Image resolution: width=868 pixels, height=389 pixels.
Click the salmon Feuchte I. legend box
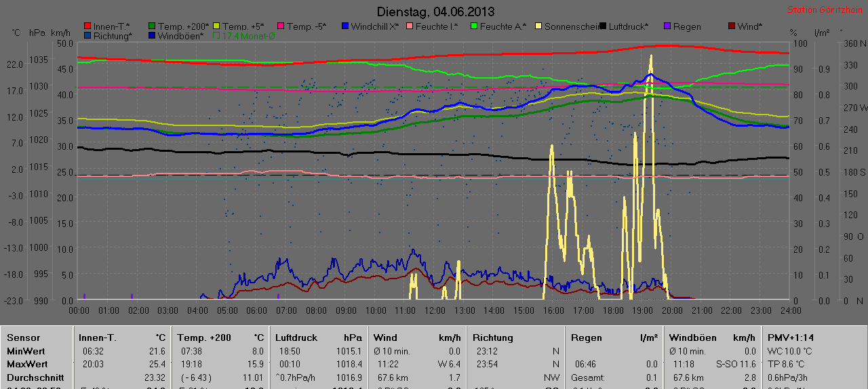410,26
